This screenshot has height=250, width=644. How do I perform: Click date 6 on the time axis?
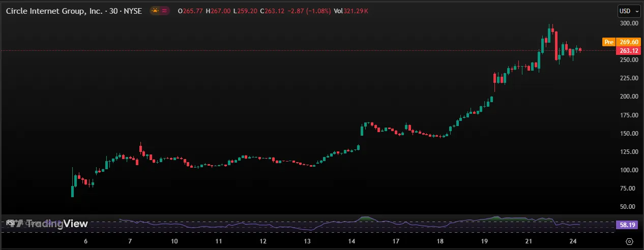click(85, 241)
